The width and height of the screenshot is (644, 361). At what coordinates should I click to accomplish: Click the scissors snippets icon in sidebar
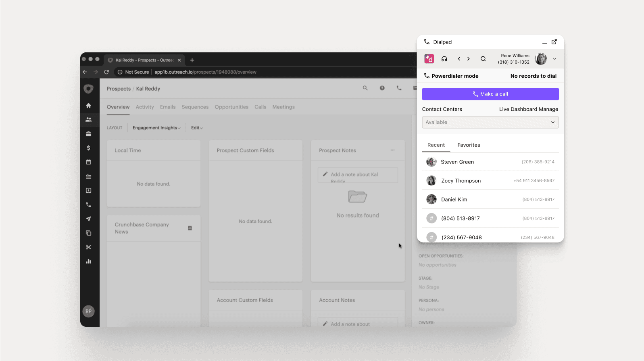point(88,247)
